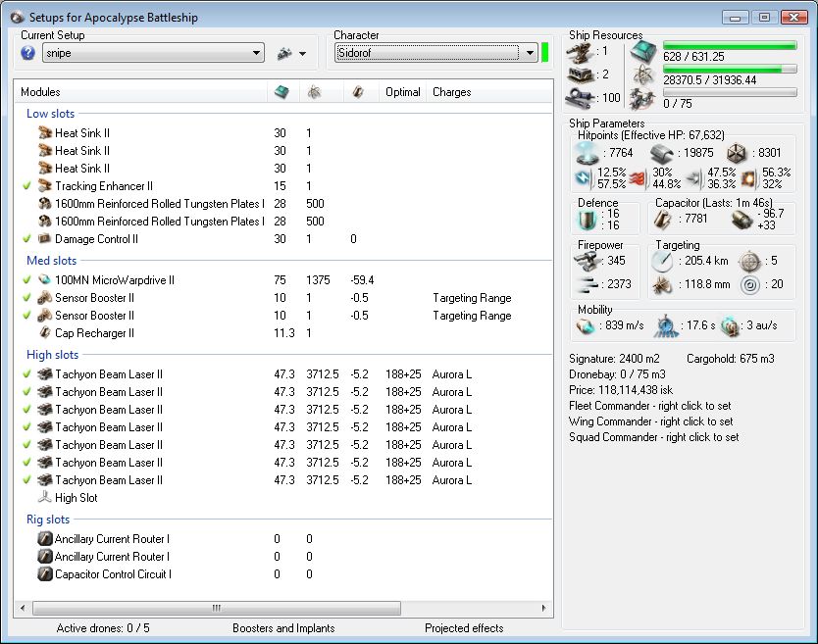Toggle second Sensor Booster II checkmark
The image size is (818, 644).
[27, 316]
